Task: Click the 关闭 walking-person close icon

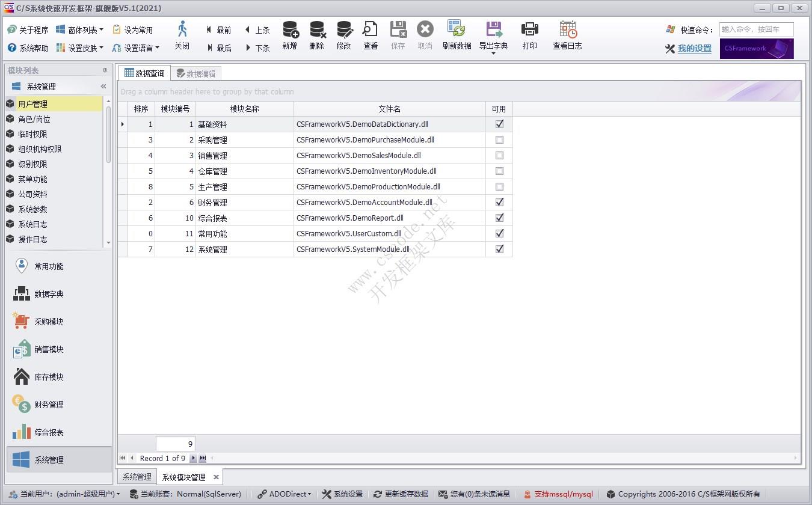Action: (182, 30)
